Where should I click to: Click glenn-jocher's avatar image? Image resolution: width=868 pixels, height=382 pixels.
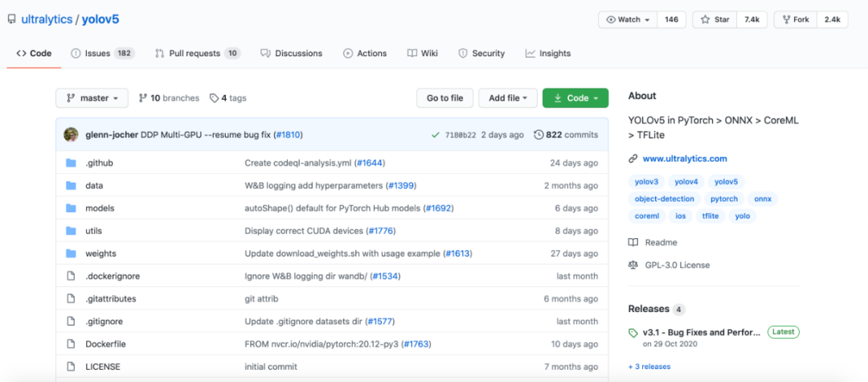(71, 134)
